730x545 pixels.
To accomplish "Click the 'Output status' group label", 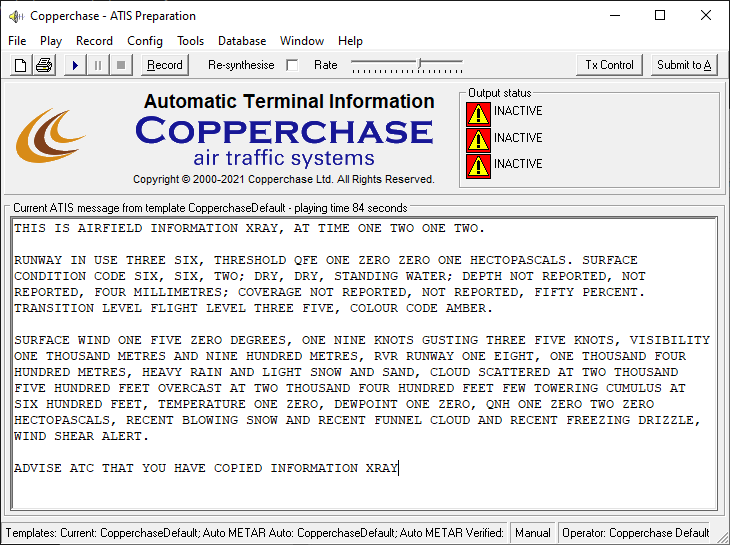I will [x=500, y=93].
